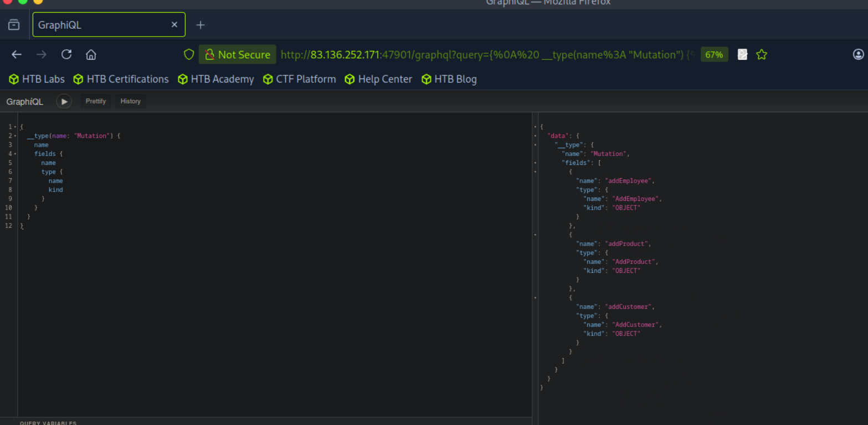Click the Firefox View icon
The width and height of the screenshot is (868, 425).
point(14,25)
